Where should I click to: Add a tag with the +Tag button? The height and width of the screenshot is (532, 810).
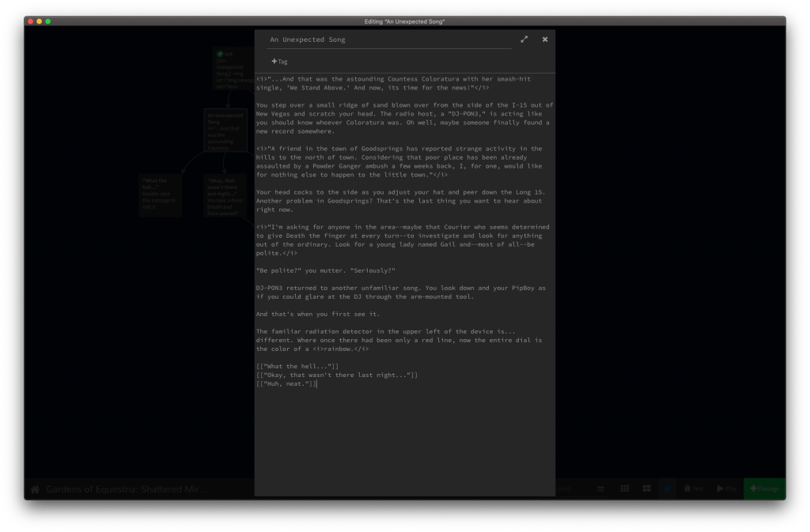coord(279,62)
